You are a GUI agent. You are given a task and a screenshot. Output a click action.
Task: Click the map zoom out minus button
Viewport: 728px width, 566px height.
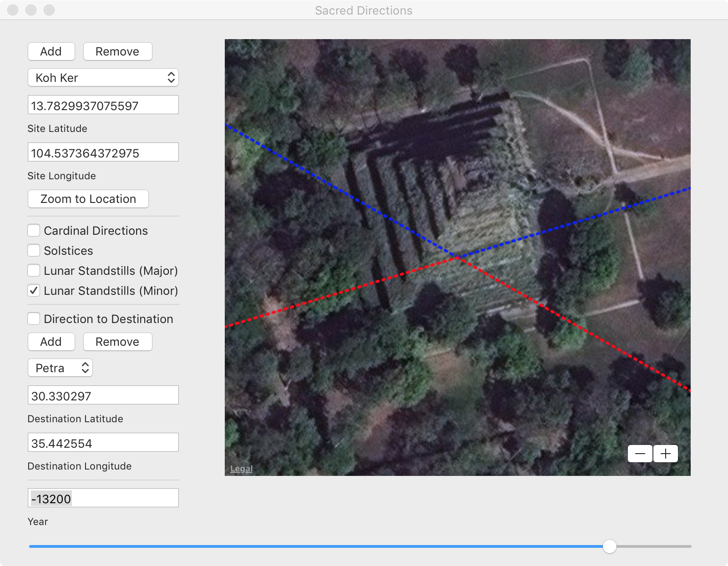640,454
